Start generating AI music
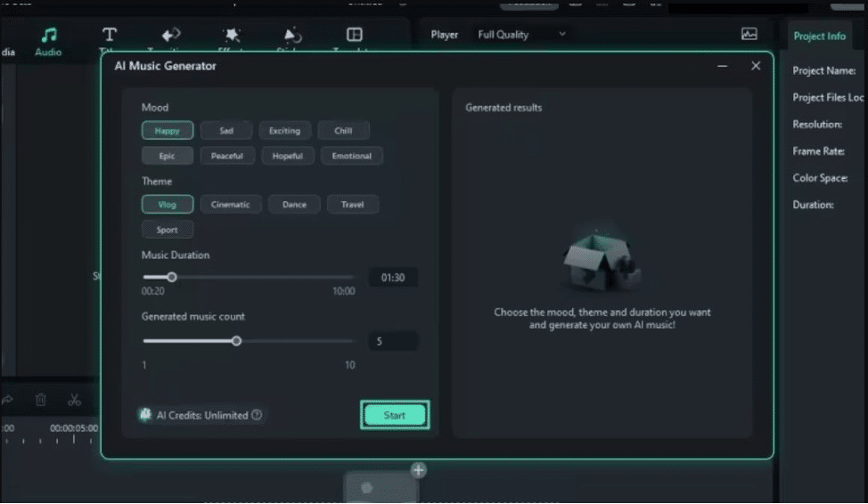The height and width of the screenshot is (504, 868). 395,415
